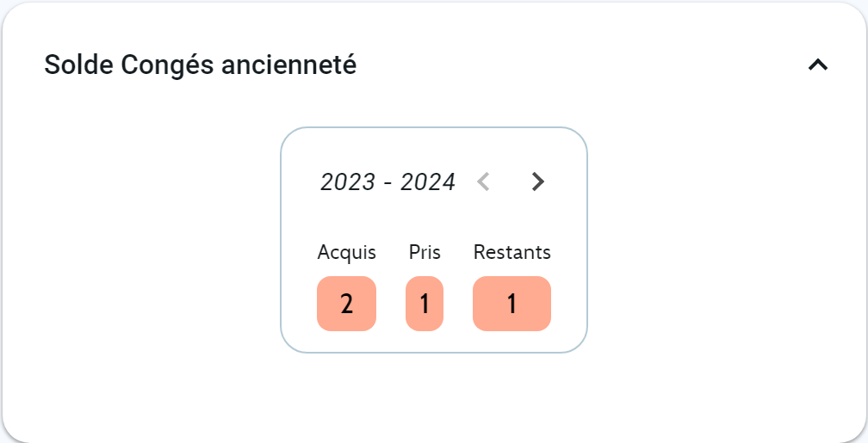Click "2023" in the period label

[x=348, y=182]
